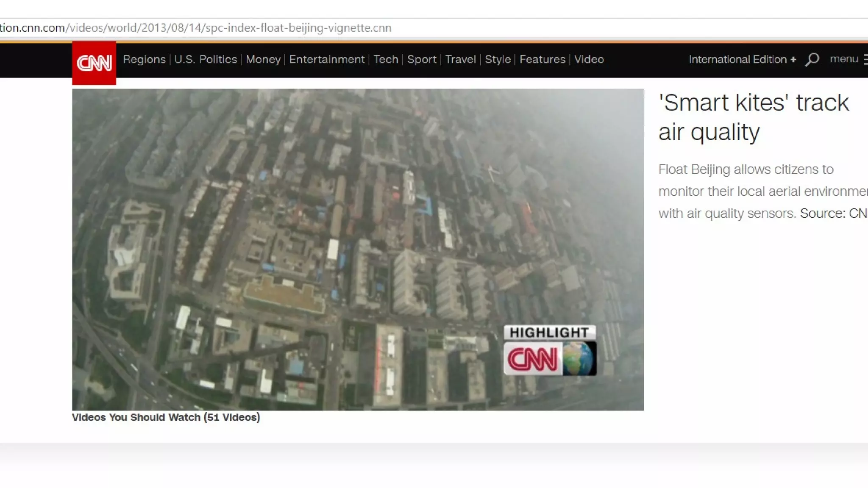The height and width of the screenshot is (488, 868).
Task: Open the Features section
Action: point(542,59)
